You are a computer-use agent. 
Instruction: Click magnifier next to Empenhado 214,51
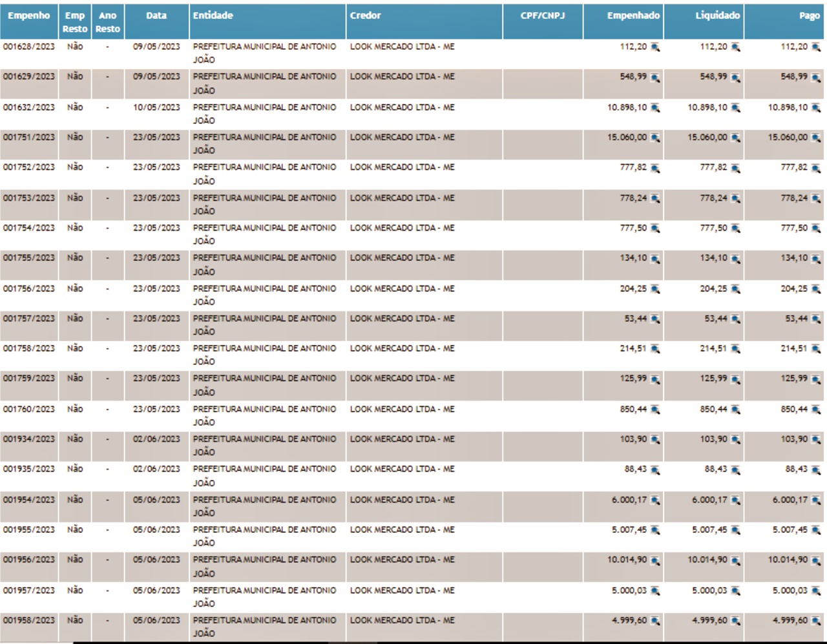(x=655, y=349)
